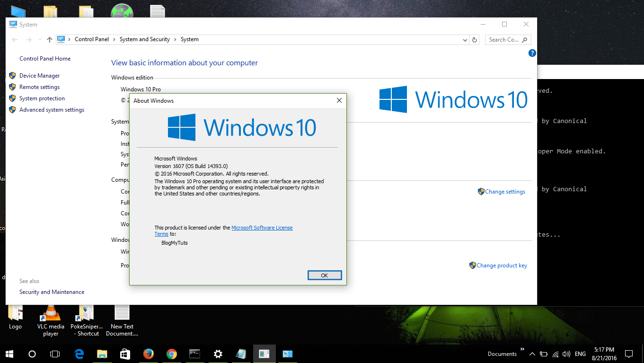Open the Windows Store from the taskbar
644x363 pixels.
[x=125, y=354]
